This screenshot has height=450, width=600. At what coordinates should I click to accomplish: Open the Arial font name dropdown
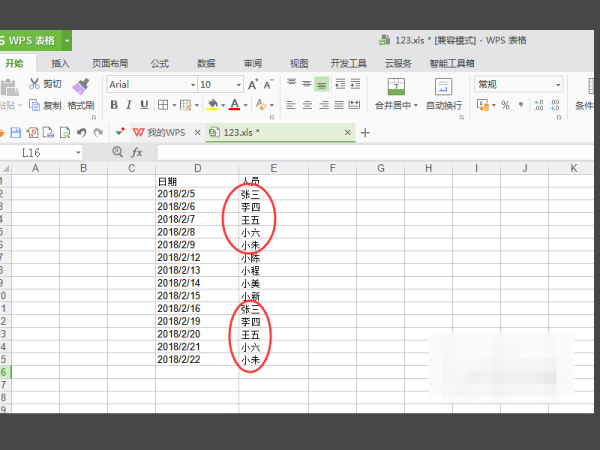tap(193, 85)
